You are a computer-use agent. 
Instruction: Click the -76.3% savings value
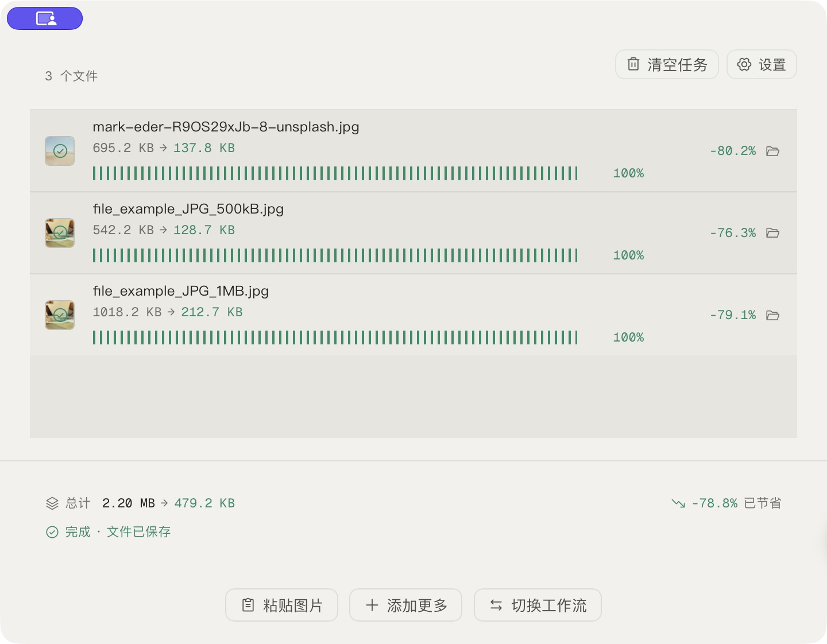tap(733, 233)
